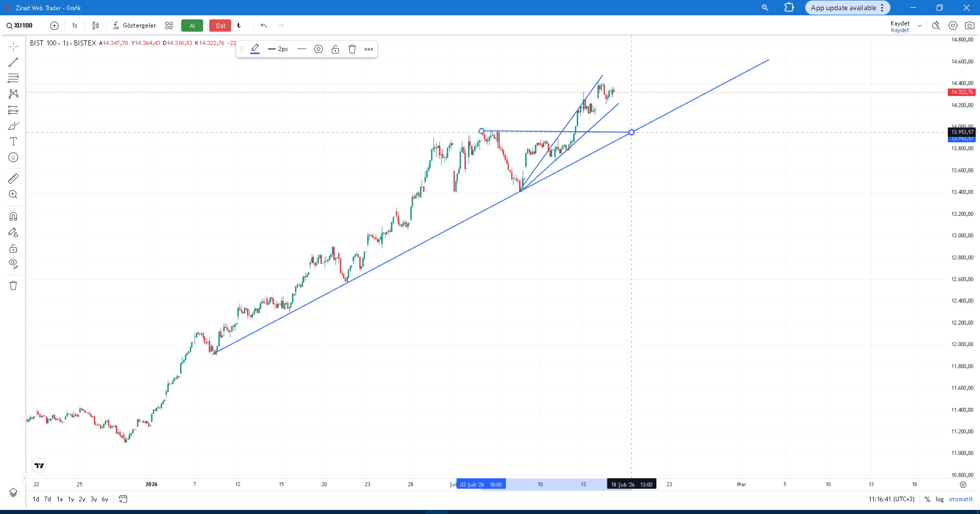
Task: Expand the Kaydet layout dropdown arrow
Action: click(920, 26)
